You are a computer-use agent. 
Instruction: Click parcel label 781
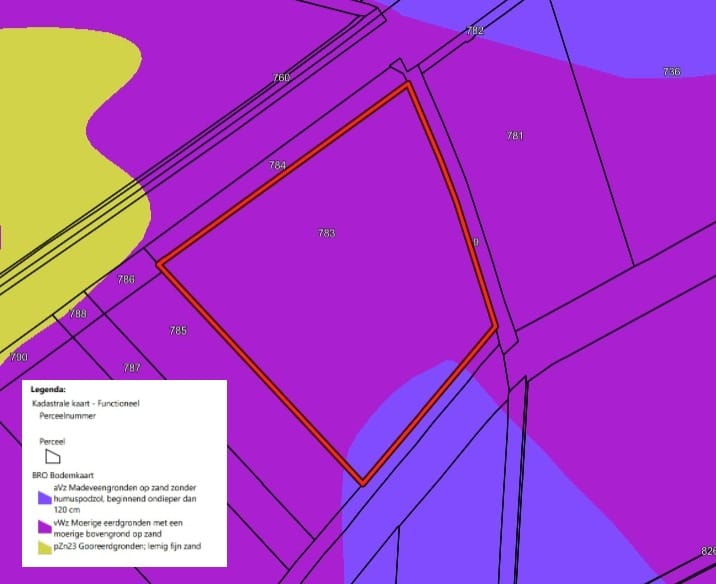click(x=515, y=135)
